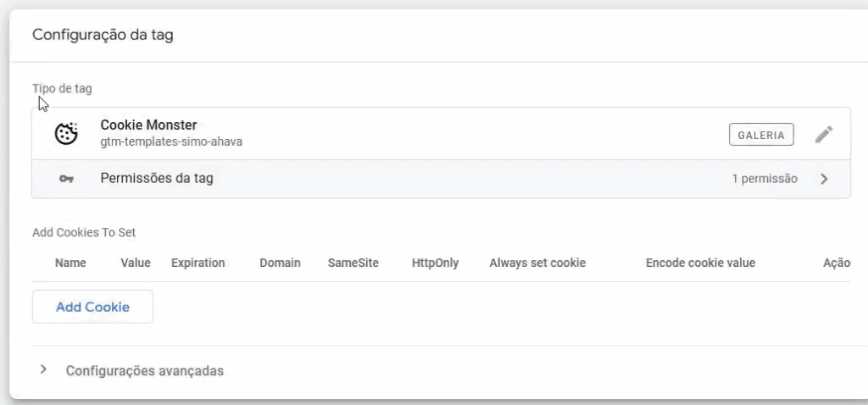Click the Encode cookie value column header

tap(700, 263)
